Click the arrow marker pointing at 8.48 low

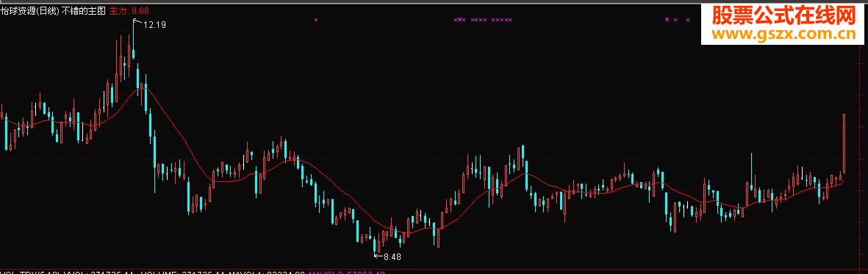click(379, 256)
